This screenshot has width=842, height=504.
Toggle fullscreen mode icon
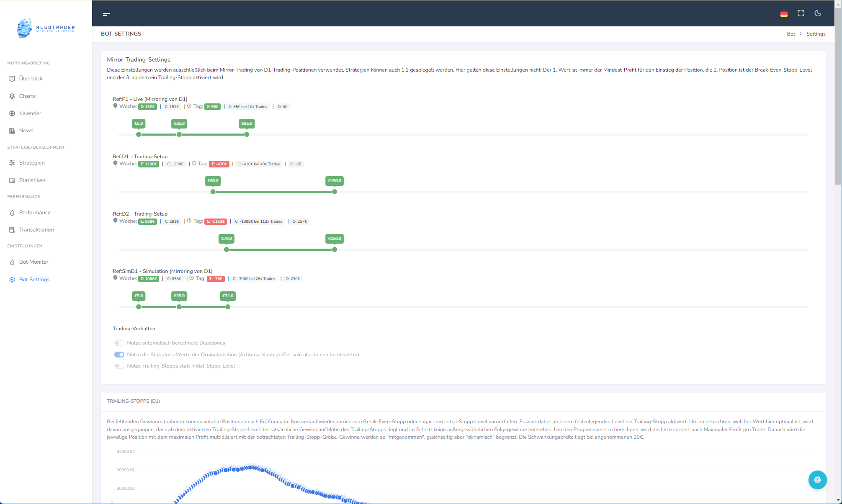coord(801,13)
